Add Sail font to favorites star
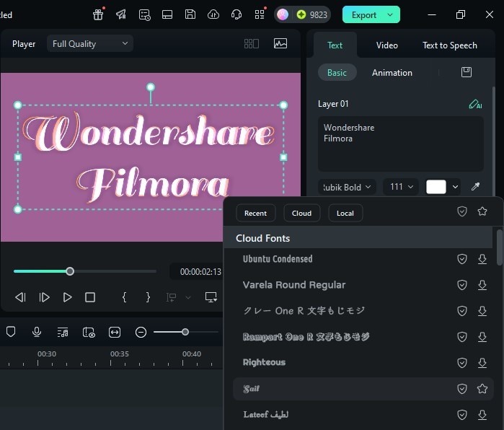This screenshot has height=430, width=504. click(482, 389)
